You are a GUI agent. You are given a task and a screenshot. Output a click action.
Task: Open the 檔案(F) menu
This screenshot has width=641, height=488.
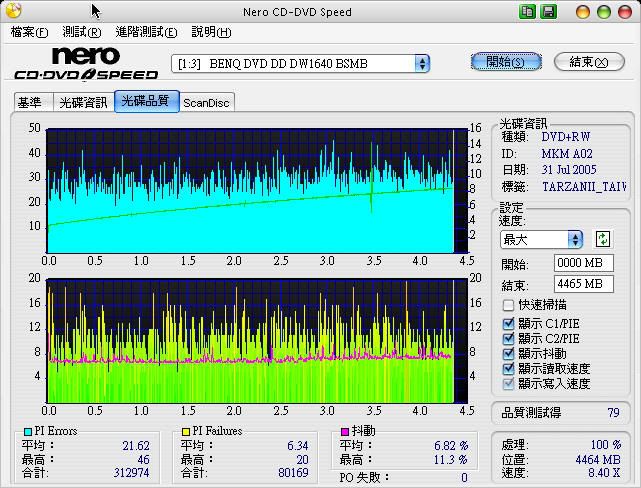[29, 32]
